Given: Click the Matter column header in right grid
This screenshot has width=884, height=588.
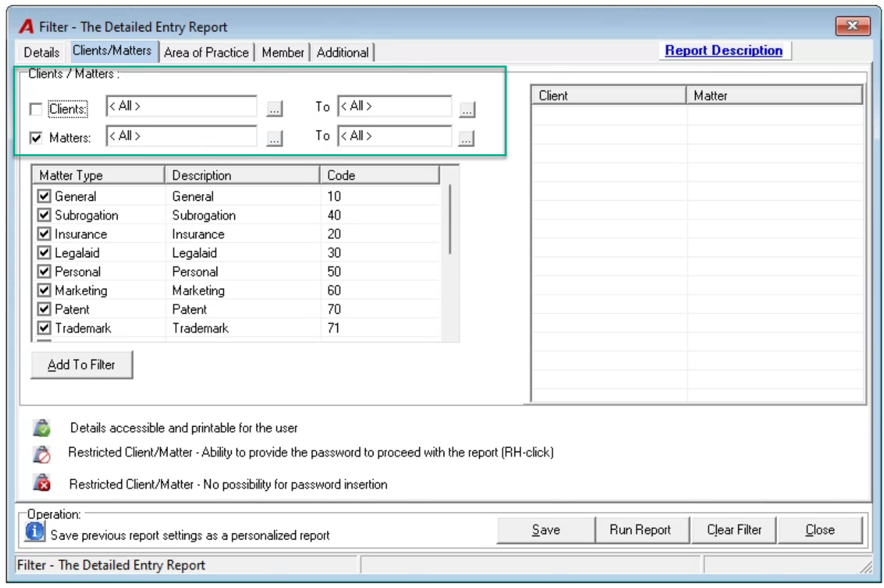Looking at the screenshot, I should tap(774, 96).
